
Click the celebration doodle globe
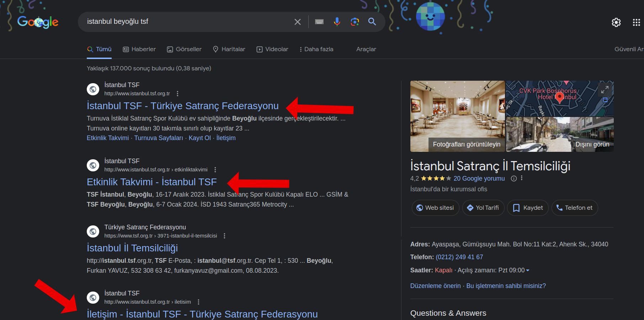click(x=430, y=16)
